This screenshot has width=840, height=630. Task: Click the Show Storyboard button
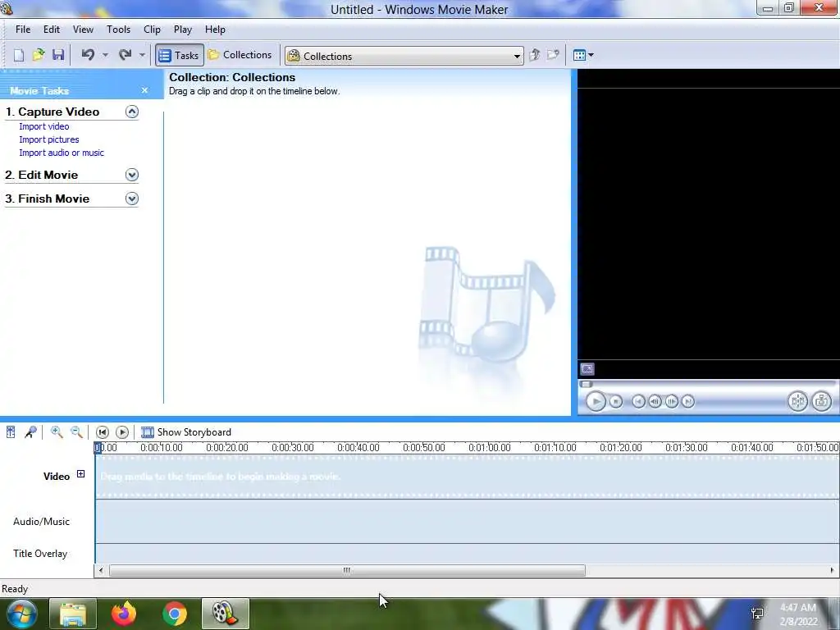(x=186, y=431)
